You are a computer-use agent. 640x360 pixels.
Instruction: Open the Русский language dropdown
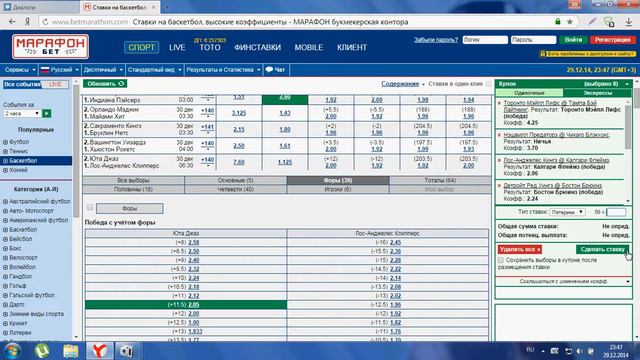(x=60, y=70)
